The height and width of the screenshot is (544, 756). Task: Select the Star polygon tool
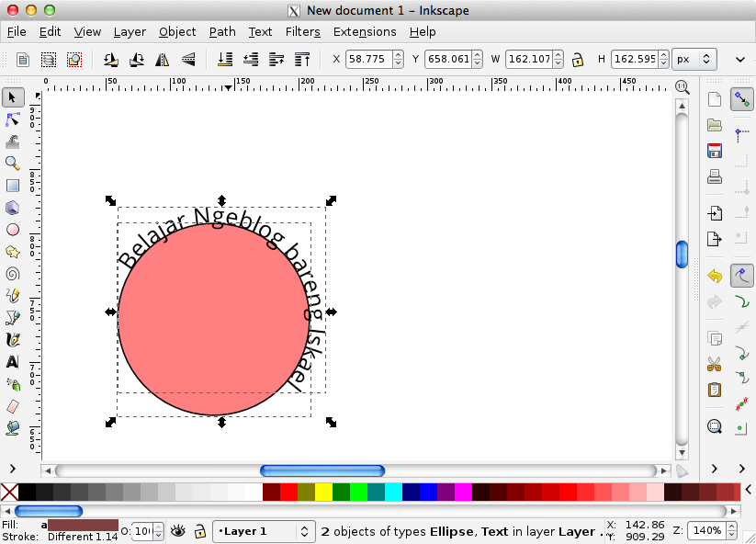tap(13, 252)
